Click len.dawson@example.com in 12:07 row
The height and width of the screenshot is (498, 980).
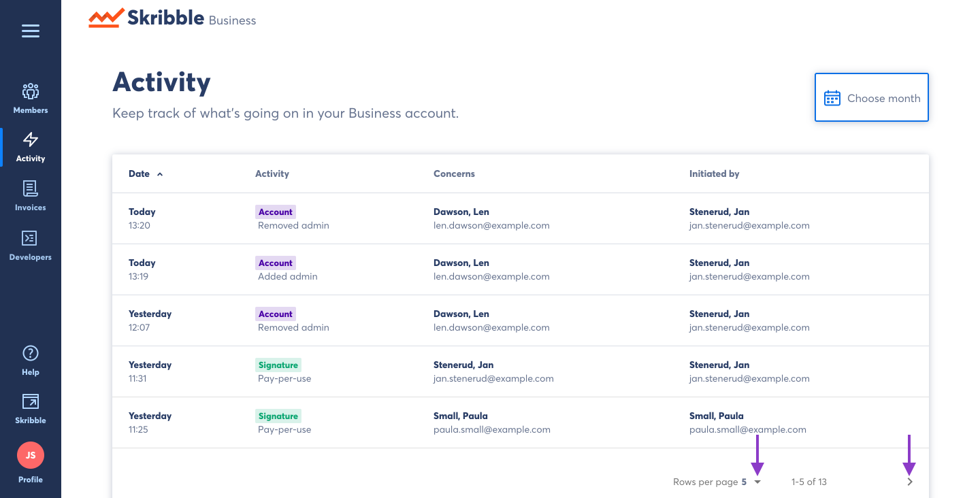click(491, 327)
